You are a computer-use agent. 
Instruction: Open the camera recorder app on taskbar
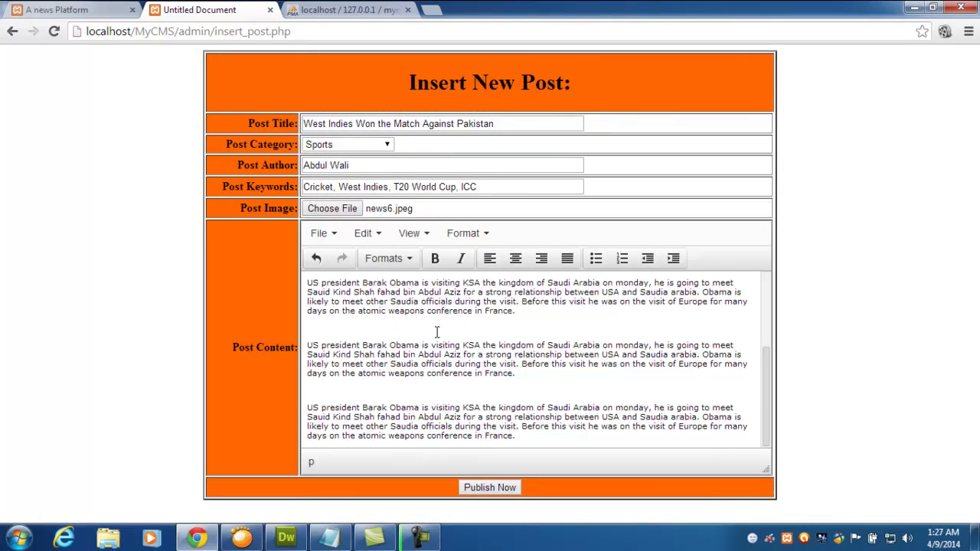point(419,537)
